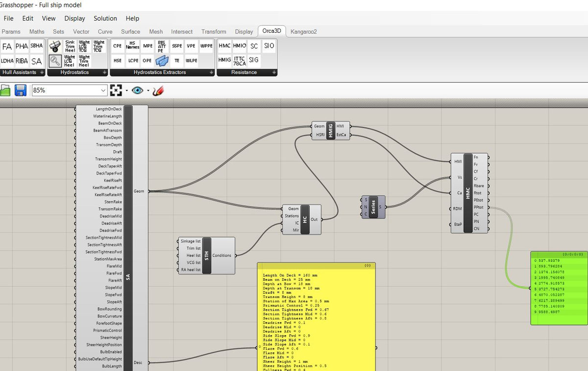Image resolution: width=588 pixels, height=371 pixels.
Task: Click the blue planes extractor icon
Action: [162, 61]
